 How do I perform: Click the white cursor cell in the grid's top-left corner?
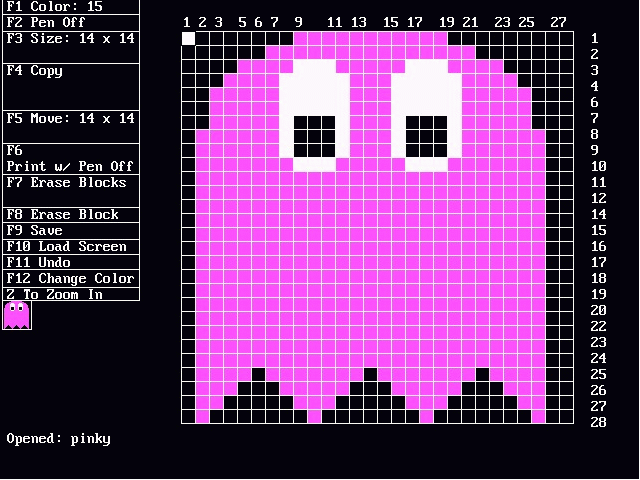tap(189, 38)
